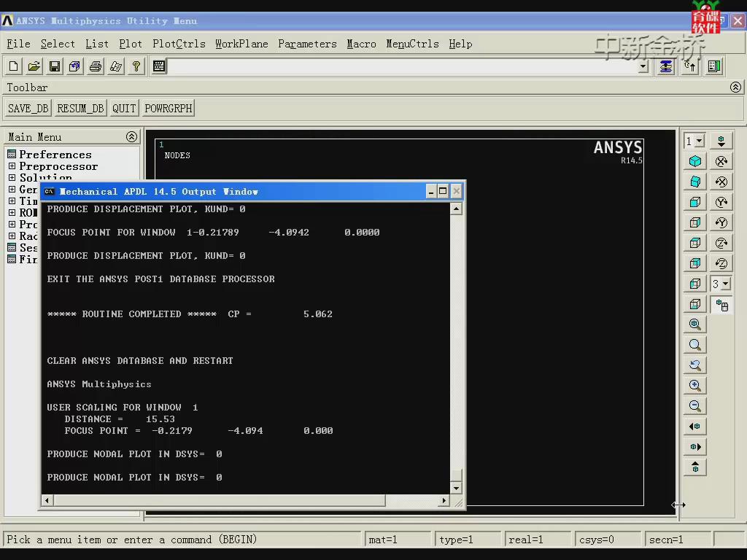The image size is (747, 560).
Task: Open the Report Generator icon
Action: 116,66
